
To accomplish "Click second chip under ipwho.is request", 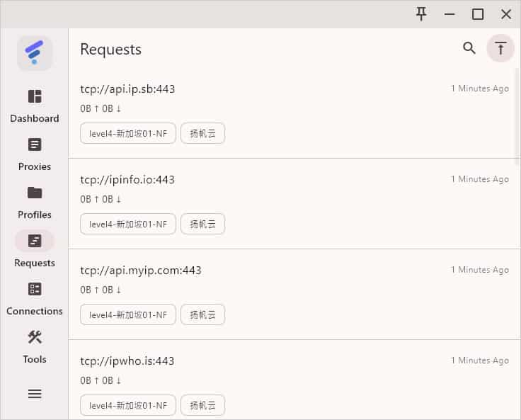I will pos(202,405).
